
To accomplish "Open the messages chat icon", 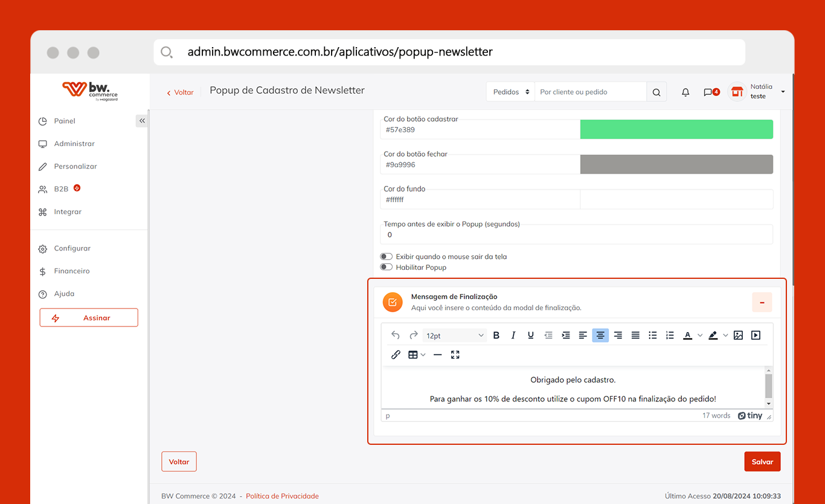I will click(708, 92).
